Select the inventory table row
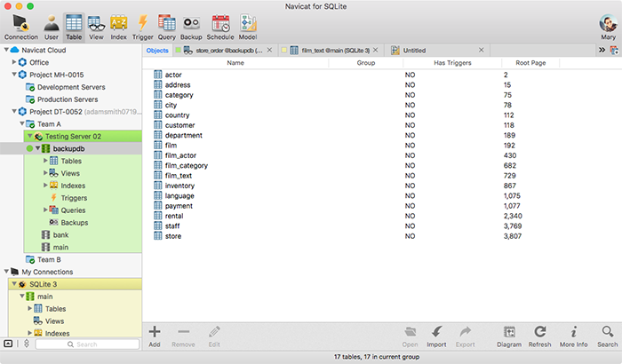The width and height of the screenshot is (622, 364). [x=381, y=186]
